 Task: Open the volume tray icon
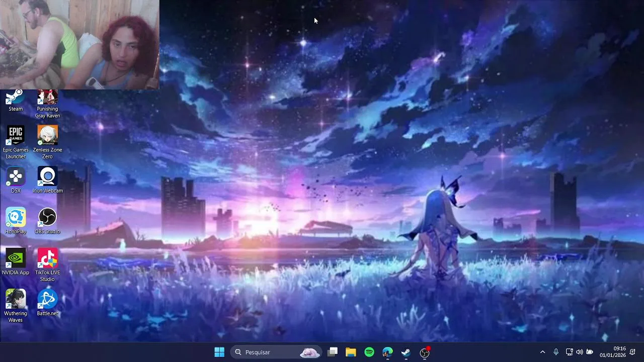(x=579, y=352)
